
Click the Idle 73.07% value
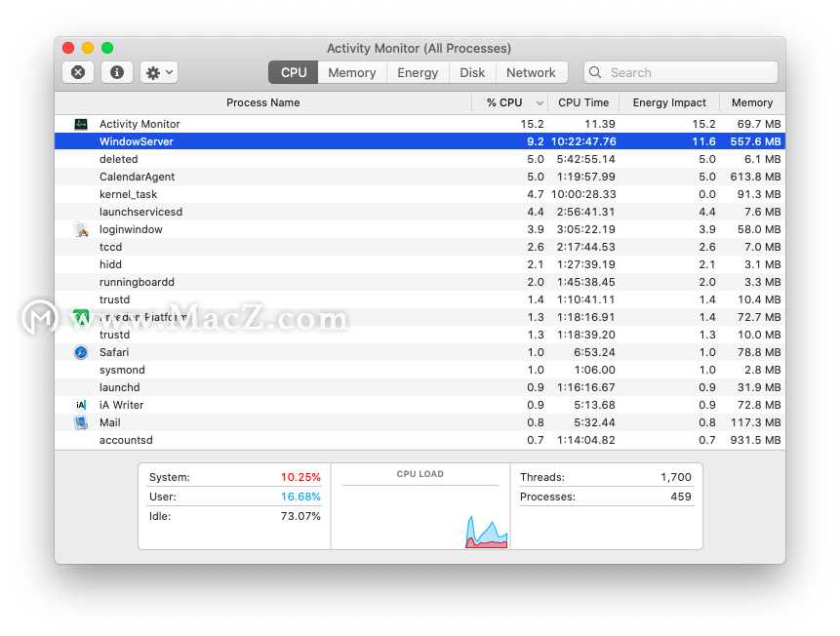click(300, 517)
